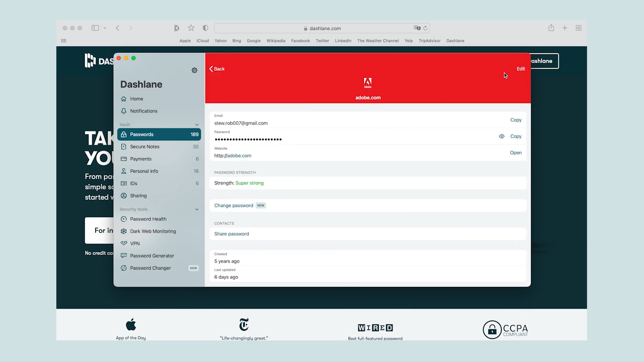Open Safari favorites grid icon

[64, 41]
